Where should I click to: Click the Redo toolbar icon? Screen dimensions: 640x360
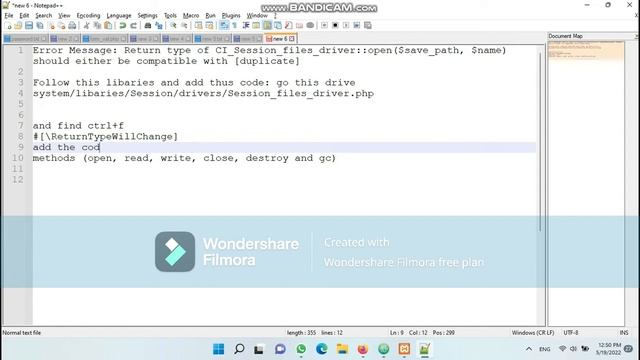click(x=133, y=26)
